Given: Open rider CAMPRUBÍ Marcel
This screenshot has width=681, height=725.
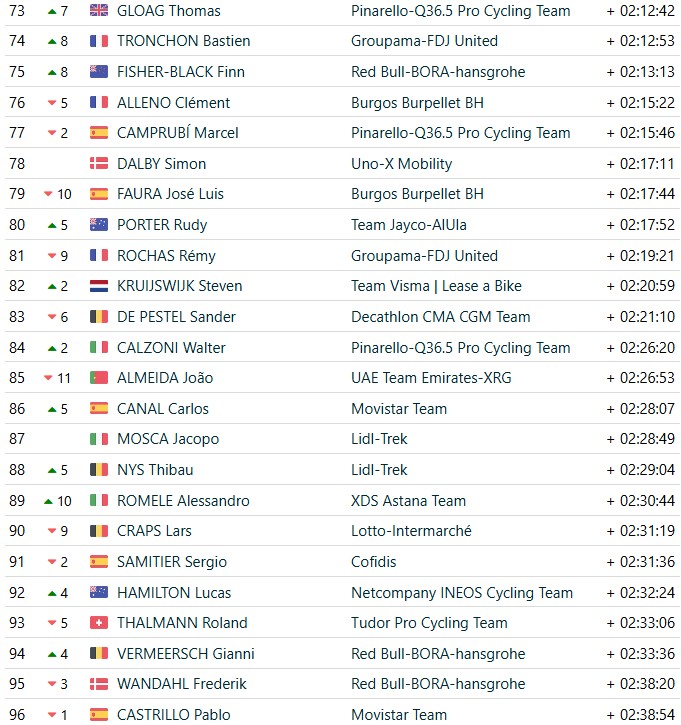Looking at the screenshot, I should click(x=178, y=133).
